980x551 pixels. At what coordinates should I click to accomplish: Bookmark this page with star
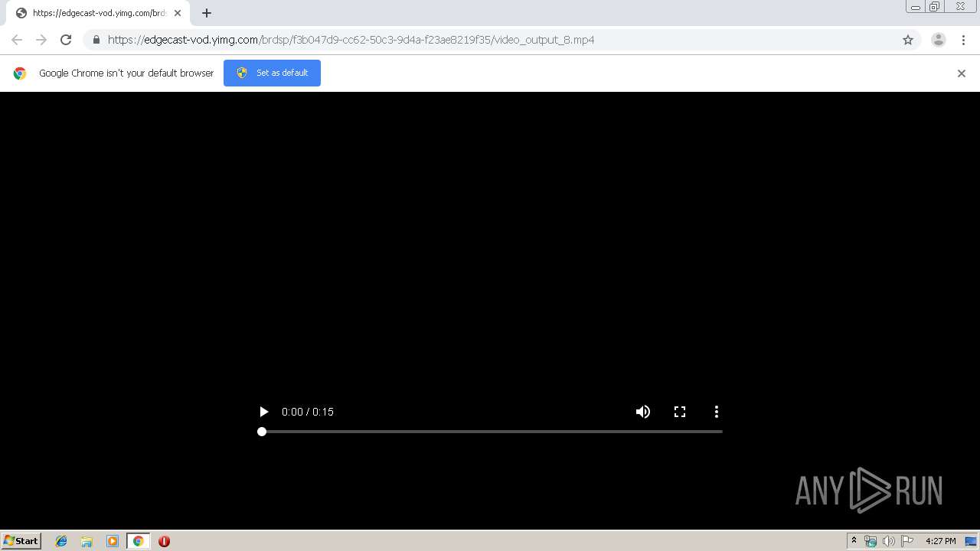pyautogui.click(x=908, y=40)
